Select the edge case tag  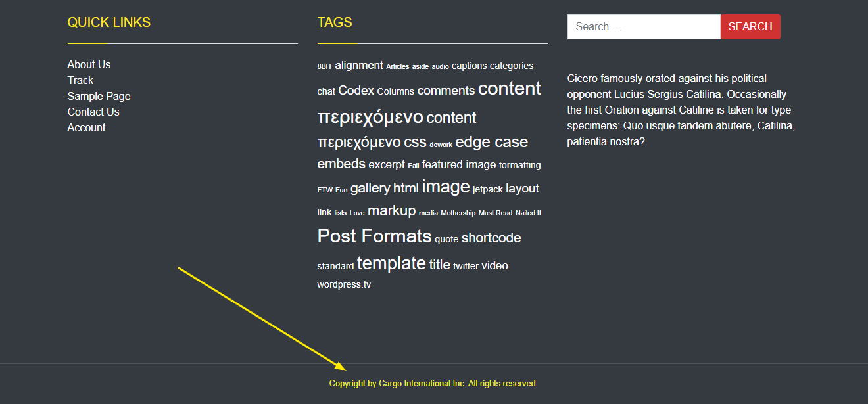point(492,142)
